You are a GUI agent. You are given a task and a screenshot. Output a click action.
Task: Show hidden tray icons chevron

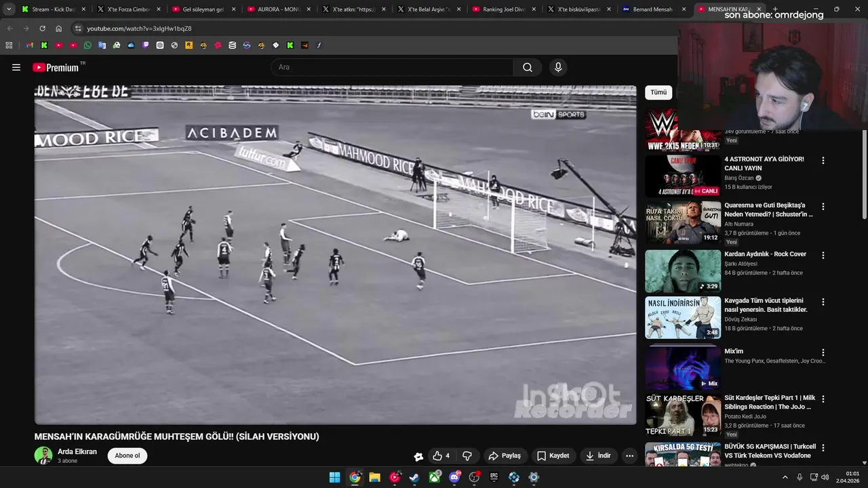click(x=785, y=477)
